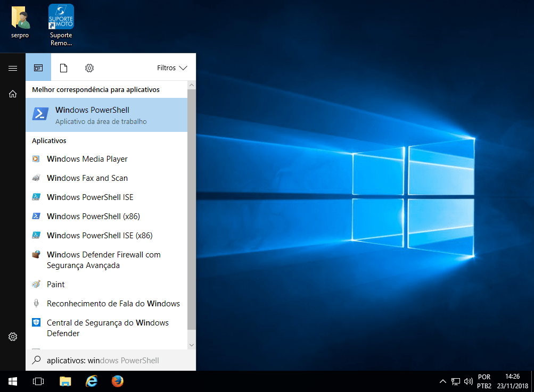Click the search input field
This screenshot has height=392, width=534.
pyautogui.click(x=111, y=360)
